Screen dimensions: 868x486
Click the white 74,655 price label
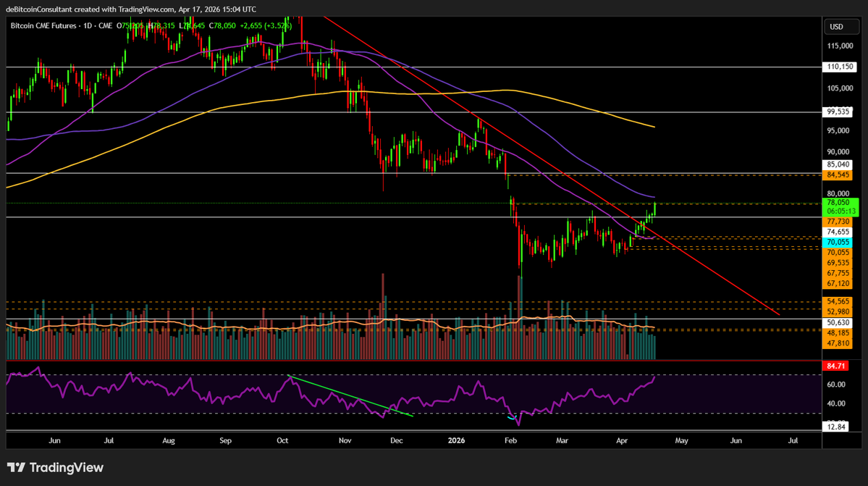tap(838, 232)
